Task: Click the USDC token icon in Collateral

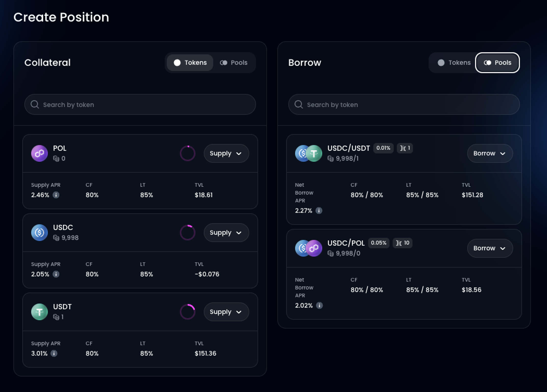Action: click(x=39, y=232)
